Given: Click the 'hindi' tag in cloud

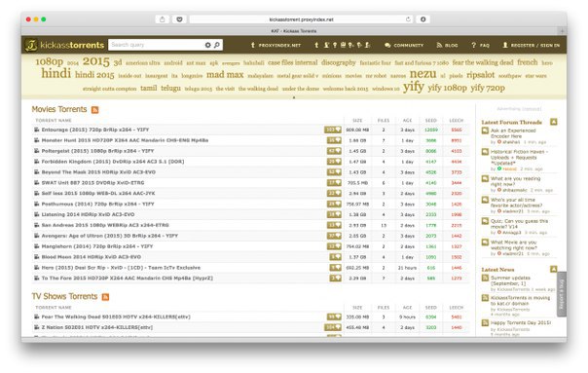Looking at the screenshot, I should coord(55,74).
